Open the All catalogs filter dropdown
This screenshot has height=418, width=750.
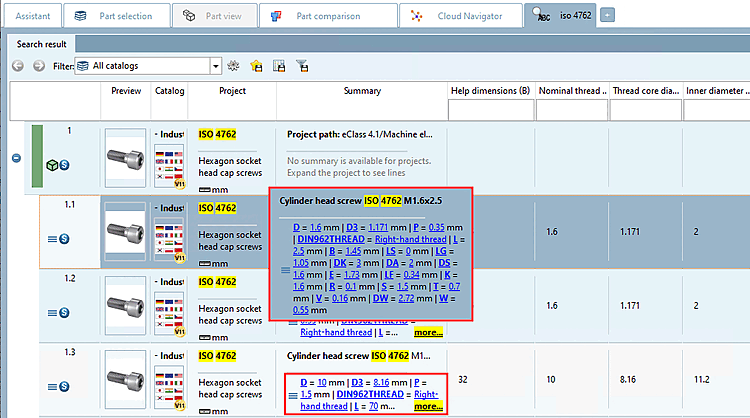point(215,66)
